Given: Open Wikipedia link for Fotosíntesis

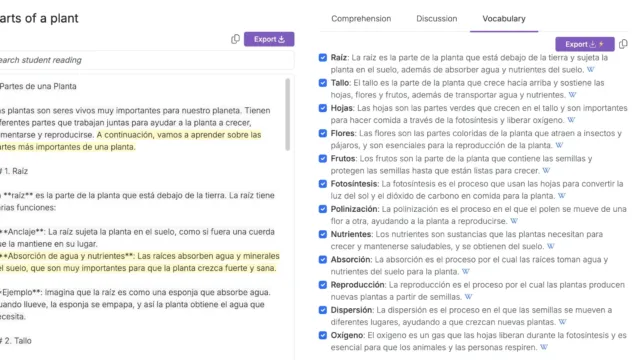Looking at the screenshot, I should (562, 196).
